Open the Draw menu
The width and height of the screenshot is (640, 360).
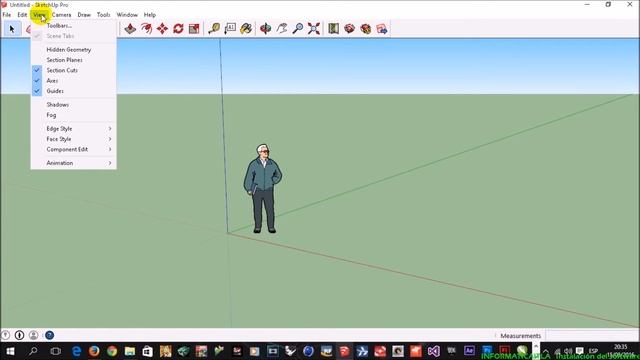click(84, 15)
